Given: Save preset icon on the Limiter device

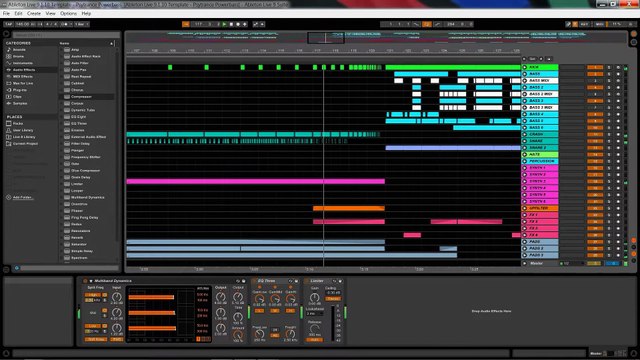Looking at the screenshot, I should click(x=340, y=281).
